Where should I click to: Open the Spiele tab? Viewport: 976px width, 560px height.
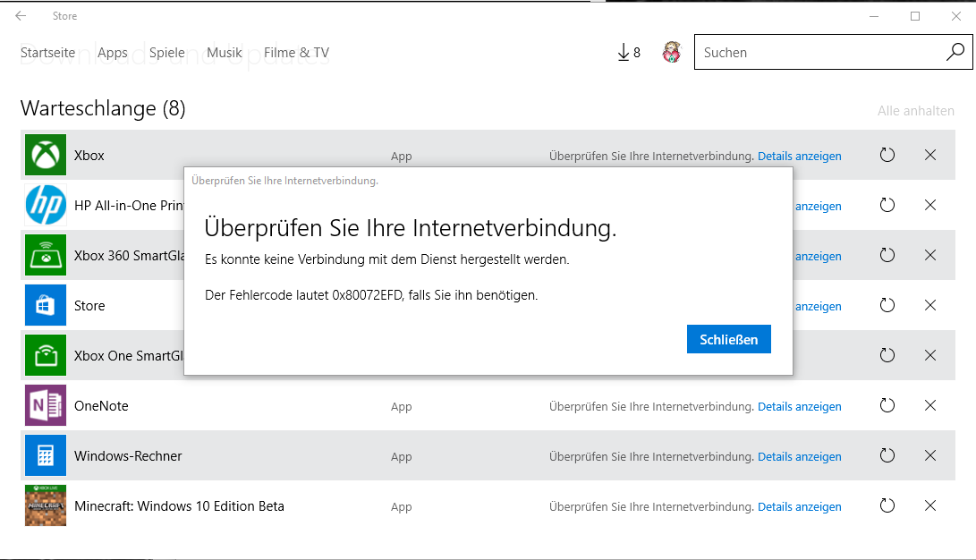click(166, 53)
